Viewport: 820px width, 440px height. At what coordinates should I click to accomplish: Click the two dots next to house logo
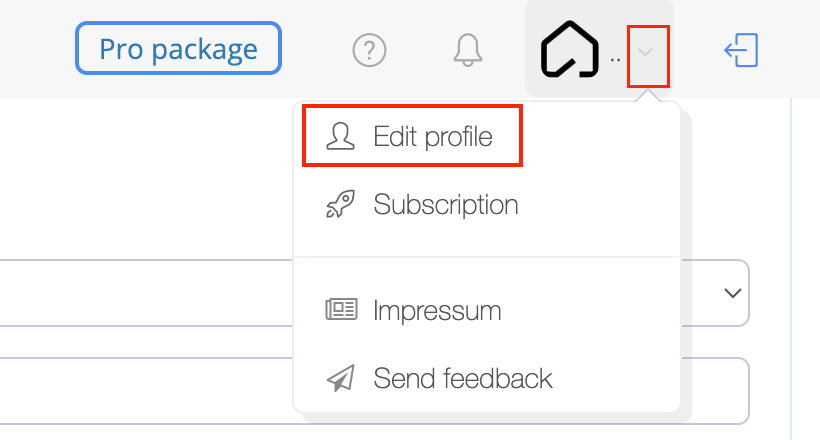pos(616,60)
